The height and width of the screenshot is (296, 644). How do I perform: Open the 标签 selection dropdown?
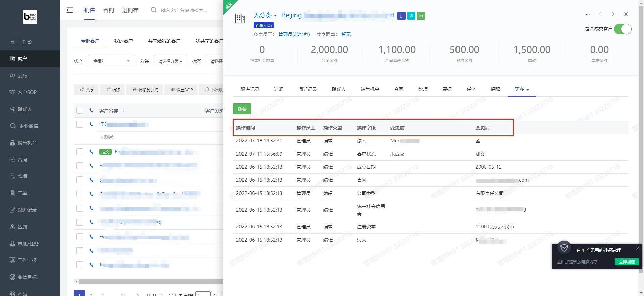tap(215, 61)
